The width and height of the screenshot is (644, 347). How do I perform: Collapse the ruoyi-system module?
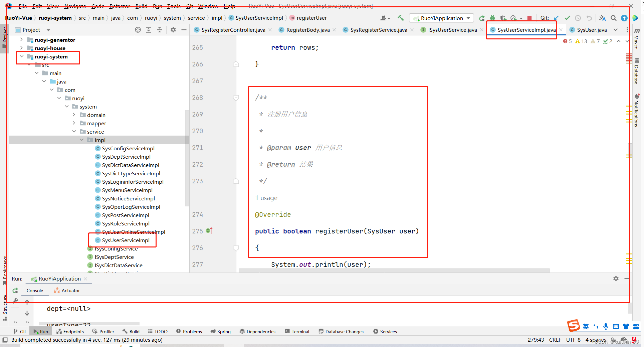21,56
